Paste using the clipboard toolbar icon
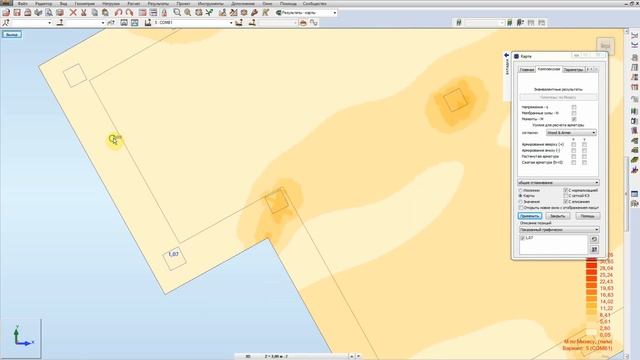 [x=105, y=13]
